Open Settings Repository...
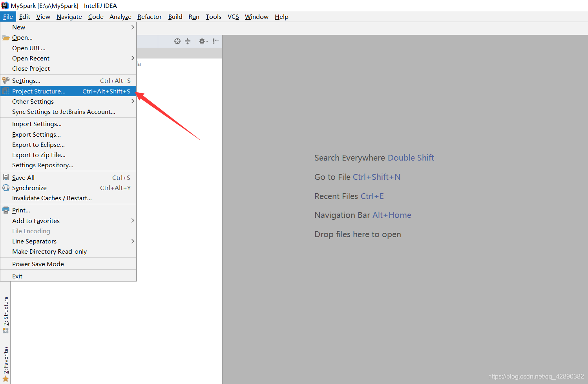 pyautogui.click(x=68, y=165)
